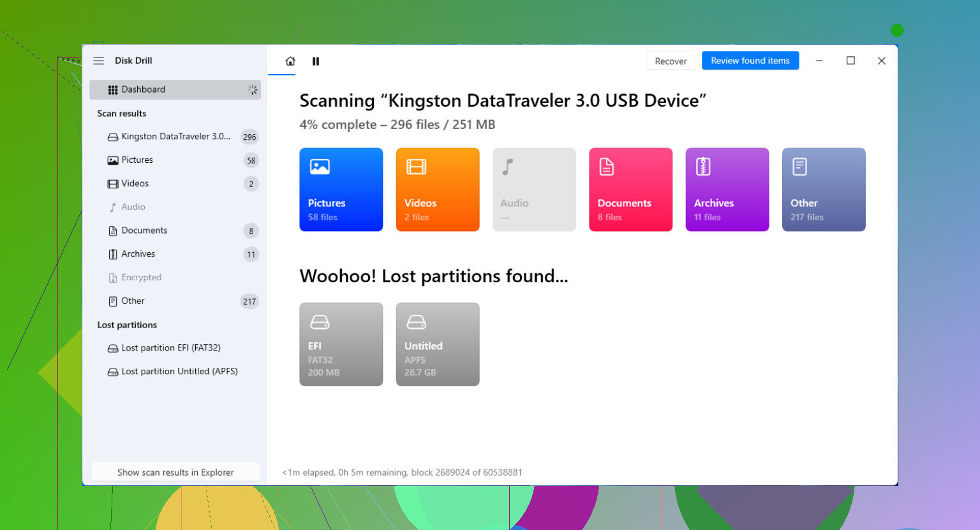Maximize the Disk Drill window

[x=850, y=61]
